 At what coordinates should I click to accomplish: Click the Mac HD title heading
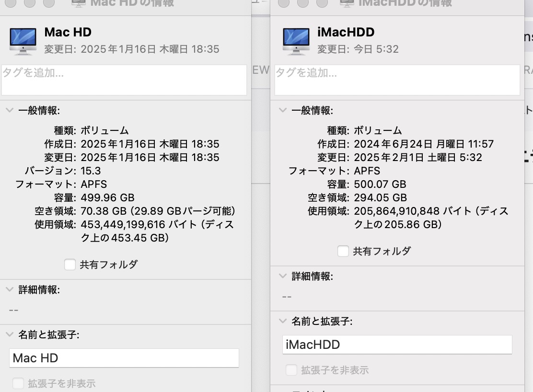point(68,32)
